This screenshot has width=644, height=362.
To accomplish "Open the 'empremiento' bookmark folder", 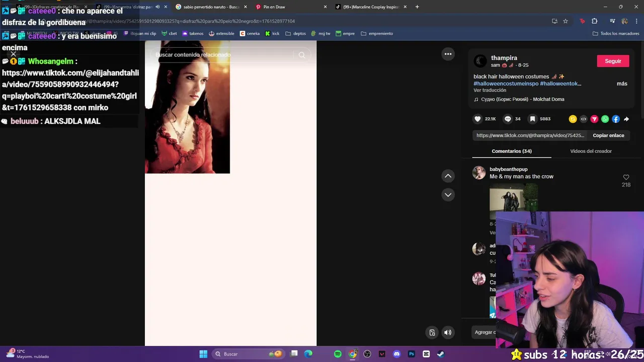I will tap(377, 33).
